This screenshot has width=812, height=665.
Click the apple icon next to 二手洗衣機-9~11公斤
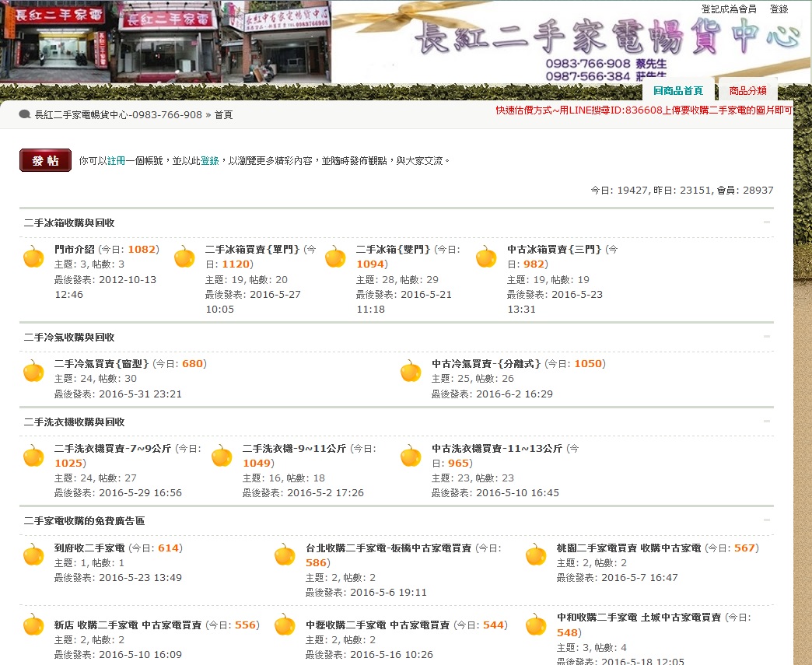coord(222,456)
